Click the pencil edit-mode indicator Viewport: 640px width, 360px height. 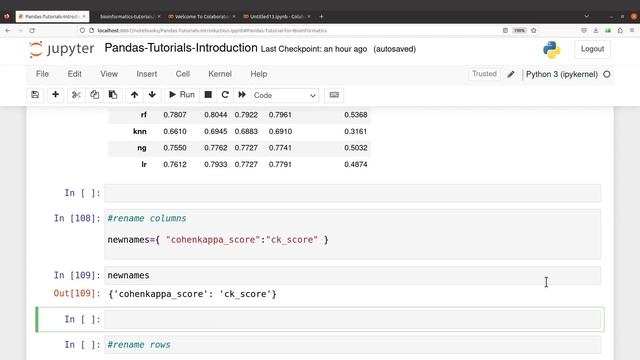511,74
